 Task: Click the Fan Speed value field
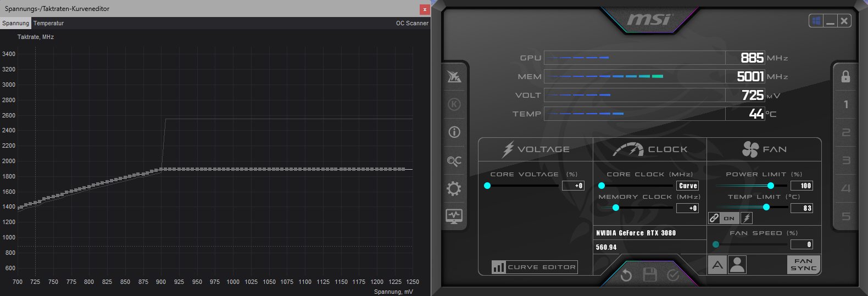point(802,244)
